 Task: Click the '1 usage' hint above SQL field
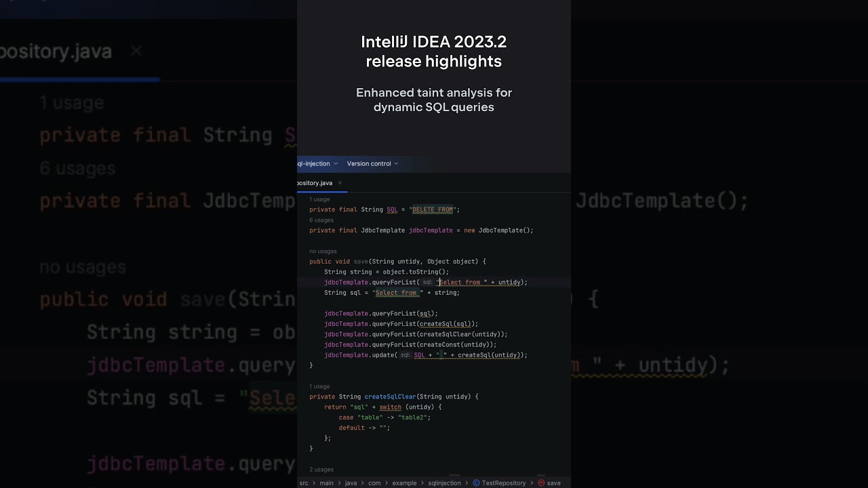click(x=319, y=199)
